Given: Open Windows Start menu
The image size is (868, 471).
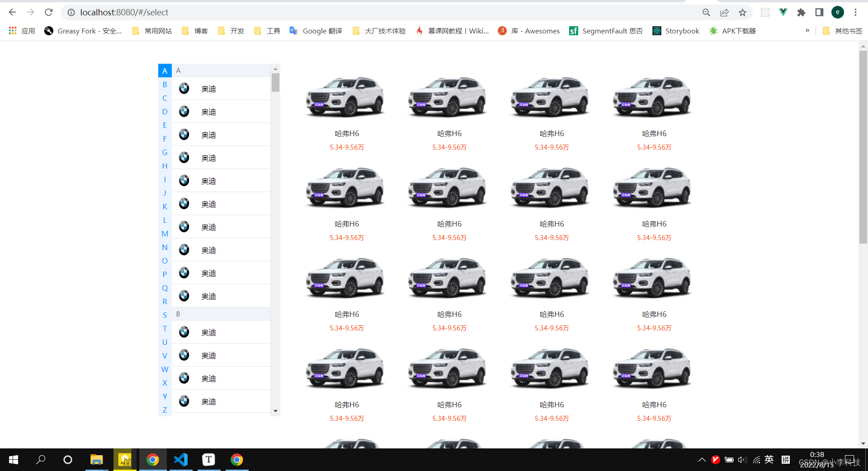Looking at the screenshot, I should click(x=14, y=460).
